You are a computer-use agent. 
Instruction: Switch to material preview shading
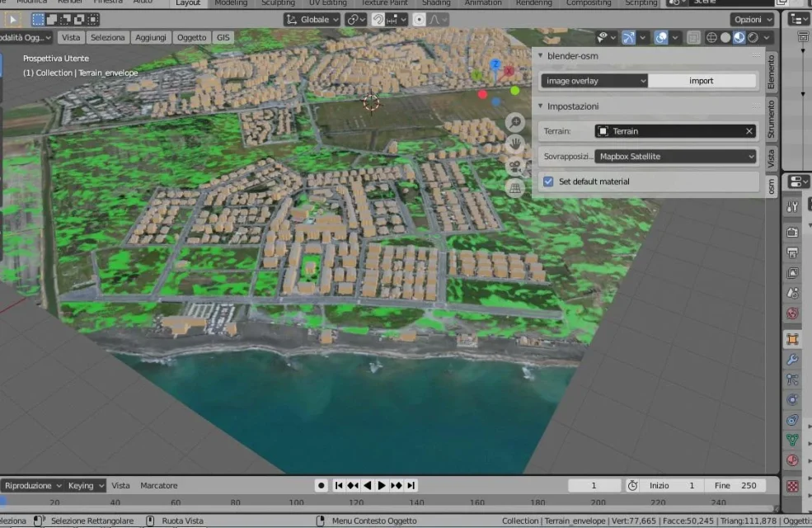coord(739,37)
